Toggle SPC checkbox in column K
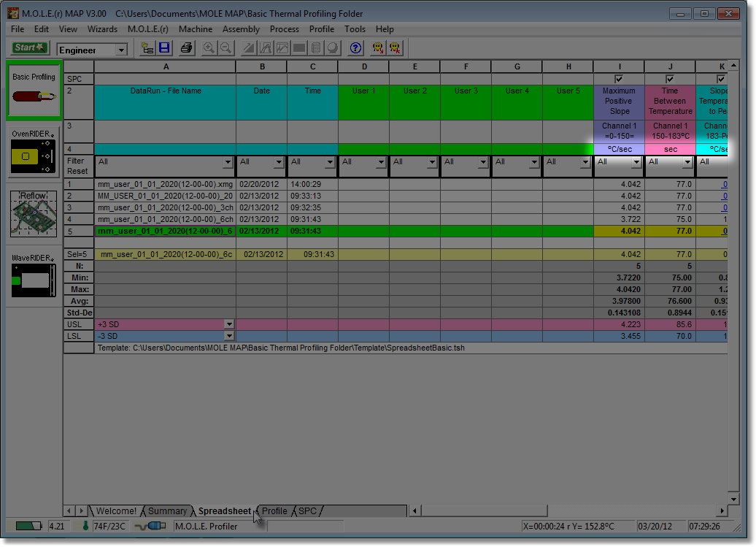Screen dimensions: 756x547 (x=721, y=79)
